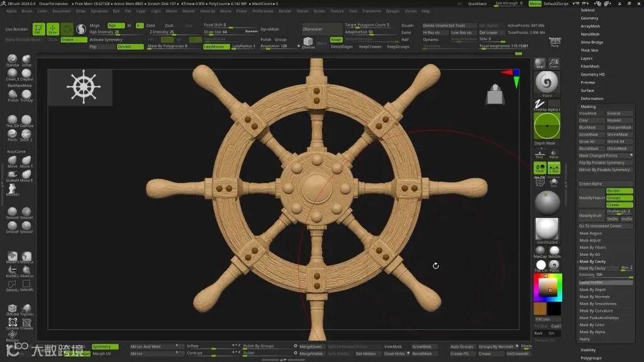Open the Alpha menu
Image resolution: width=644 pixels, height=362 pixels.
point(11,11)
